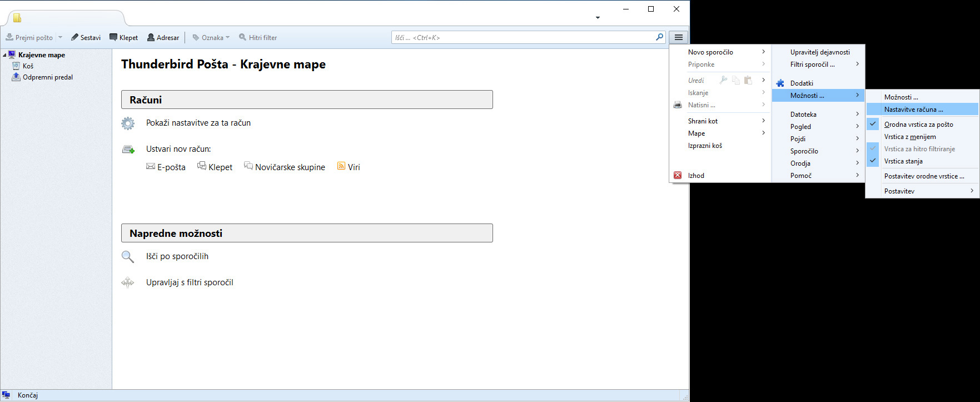Open Klepet chat from toolbar
This screenshot has width=980, height=402.
[x=123, y=37]
